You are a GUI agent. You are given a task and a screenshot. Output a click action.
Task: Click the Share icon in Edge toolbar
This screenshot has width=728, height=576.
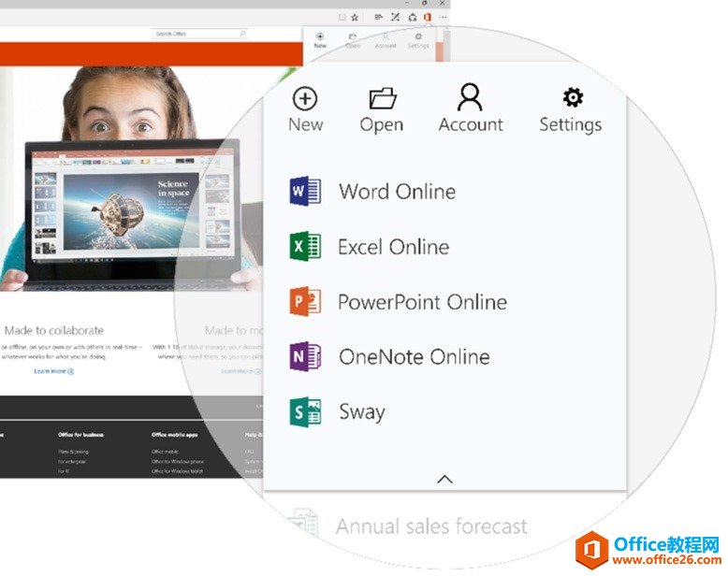(x=413, y=17)
